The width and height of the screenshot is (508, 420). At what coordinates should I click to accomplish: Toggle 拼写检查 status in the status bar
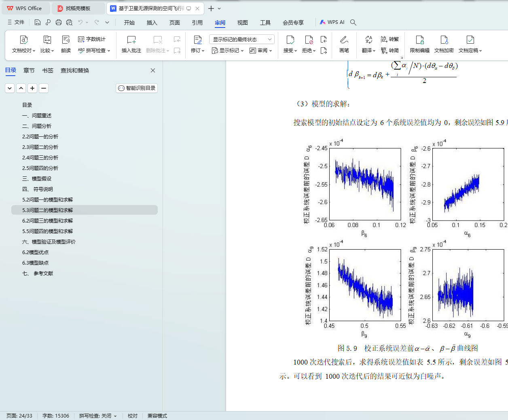[97, 416]
